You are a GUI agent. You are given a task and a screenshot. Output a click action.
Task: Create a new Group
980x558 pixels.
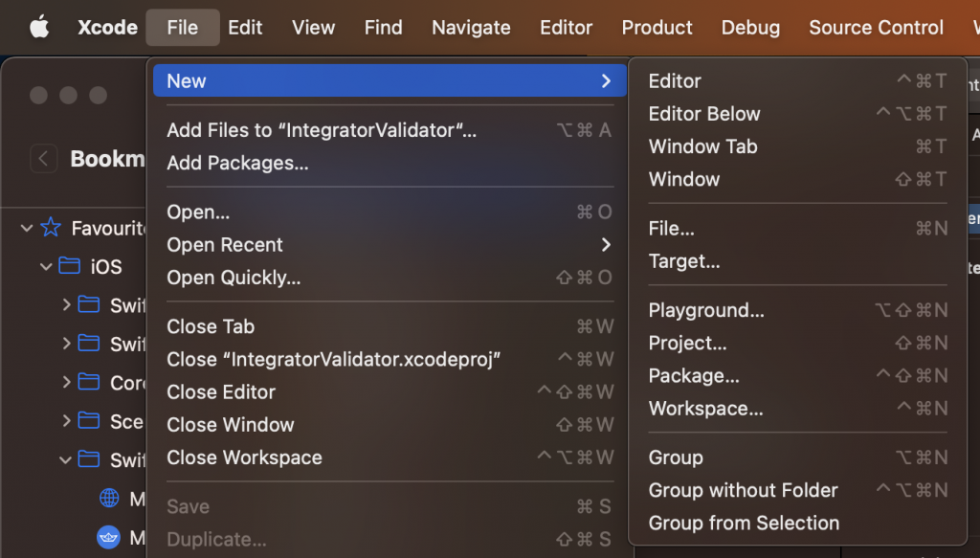pos(797,458)
